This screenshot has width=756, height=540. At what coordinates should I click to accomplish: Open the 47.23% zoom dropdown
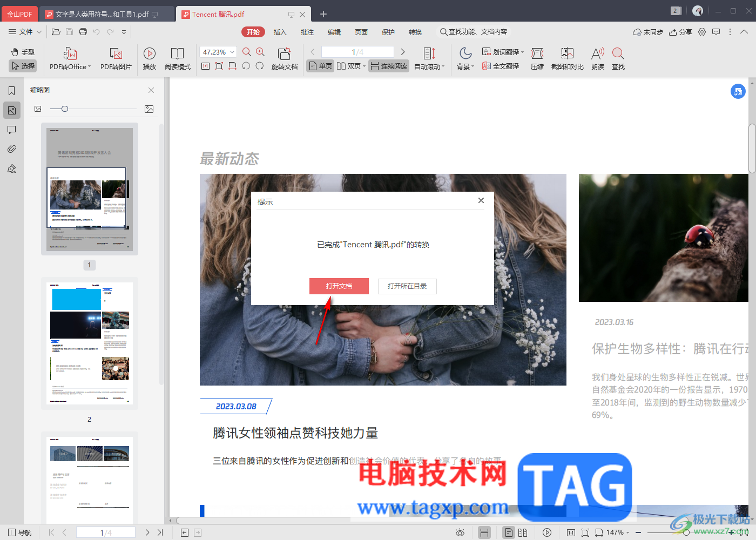[x=232, y=52]
